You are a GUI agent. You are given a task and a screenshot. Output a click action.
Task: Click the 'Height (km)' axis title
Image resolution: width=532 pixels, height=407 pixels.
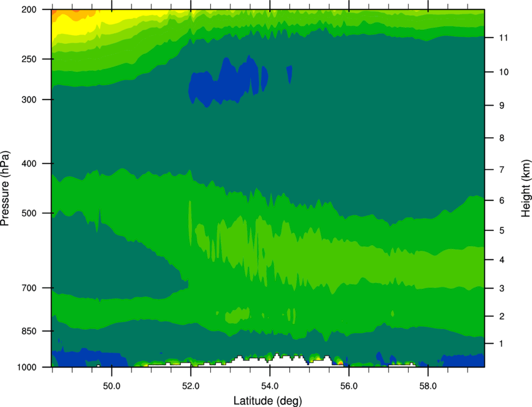pos(526,188)
